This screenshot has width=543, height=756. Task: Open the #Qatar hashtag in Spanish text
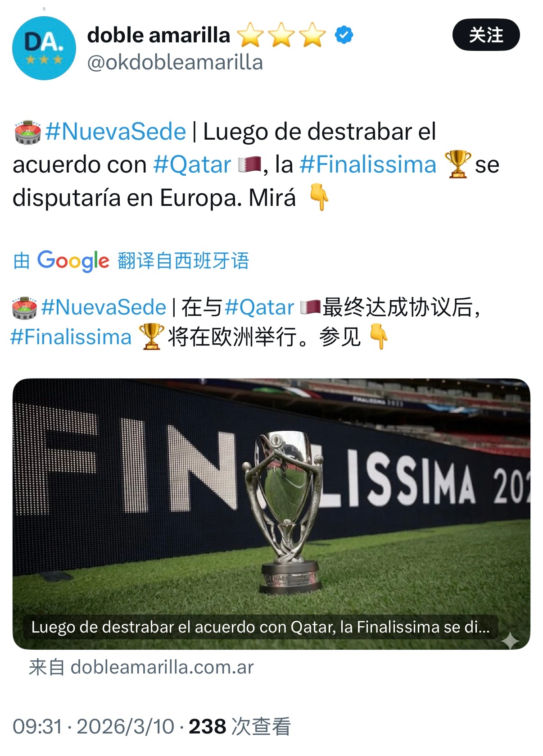(192, 164)
